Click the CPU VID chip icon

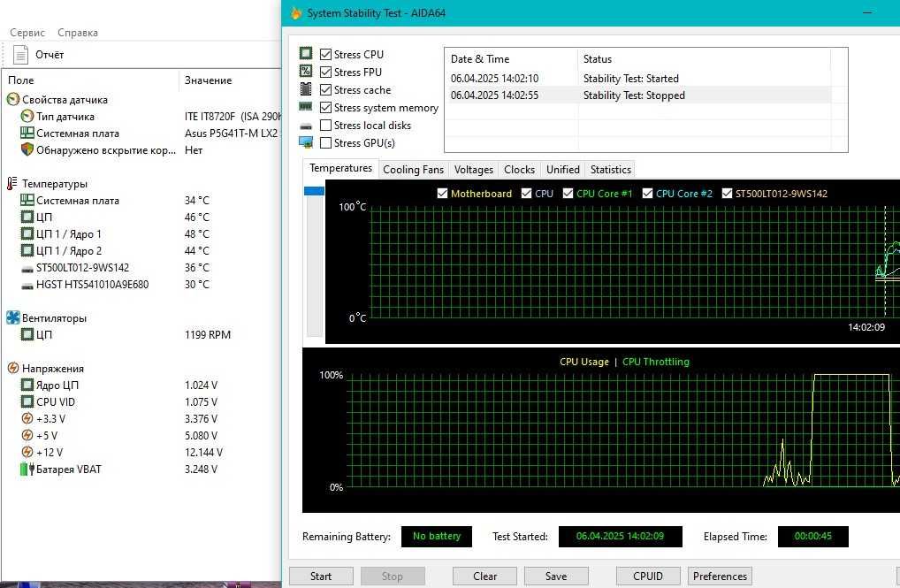click(27, 401)
